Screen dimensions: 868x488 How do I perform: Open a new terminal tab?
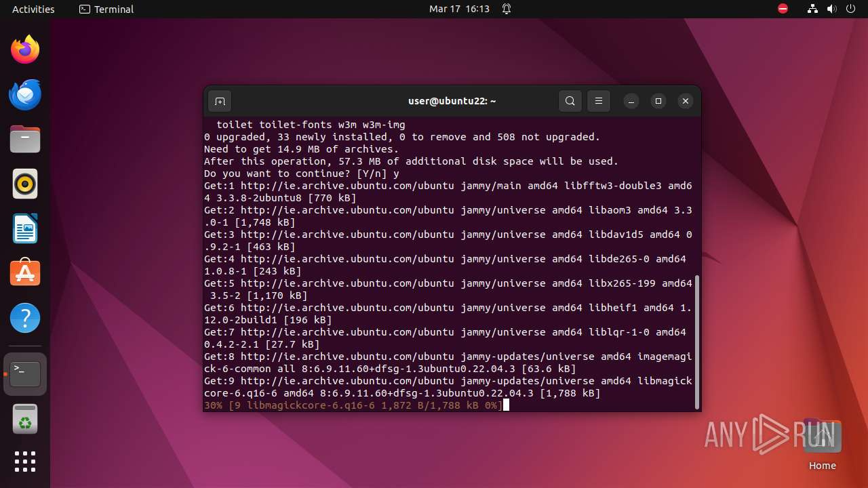tap(220, 102)
